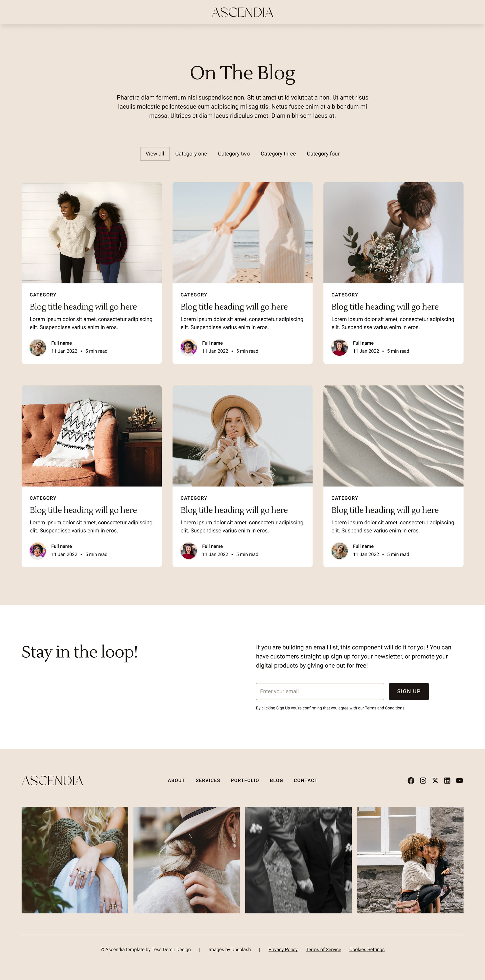Click author avatar on first blog card

point(38,347)
